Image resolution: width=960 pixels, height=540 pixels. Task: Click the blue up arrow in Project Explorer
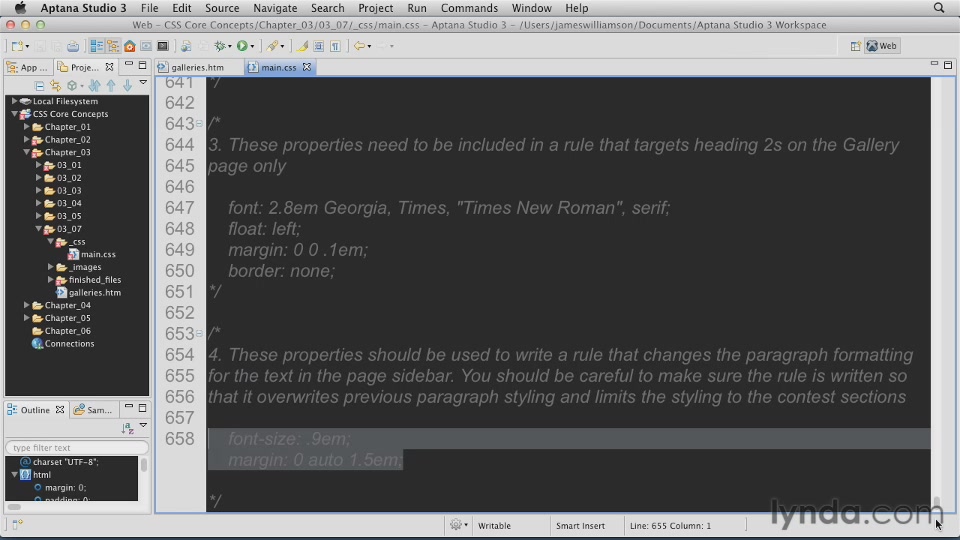pos(111,86)
